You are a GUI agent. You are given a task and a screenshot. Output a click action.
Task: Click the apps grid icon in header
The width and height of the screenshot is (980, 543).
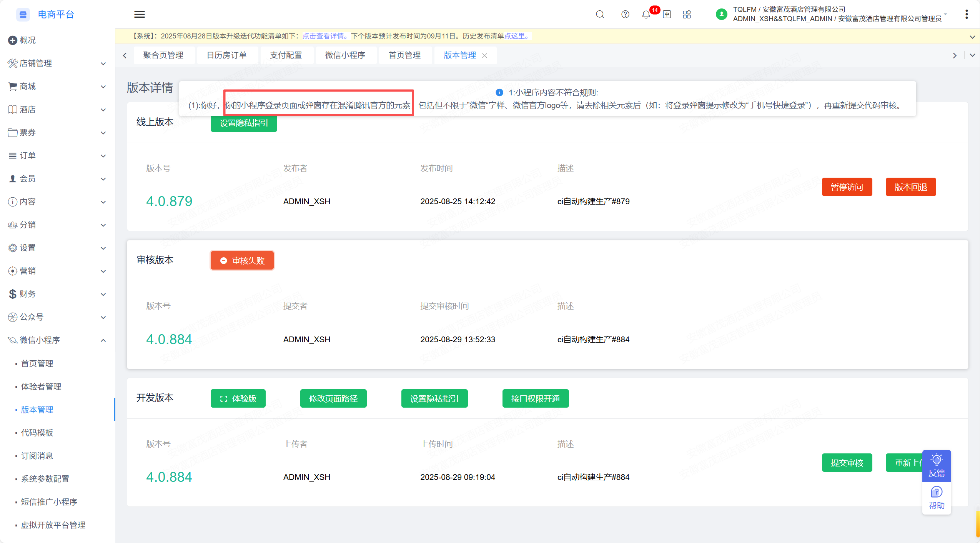pyautogui.click(x=687, y=14)
